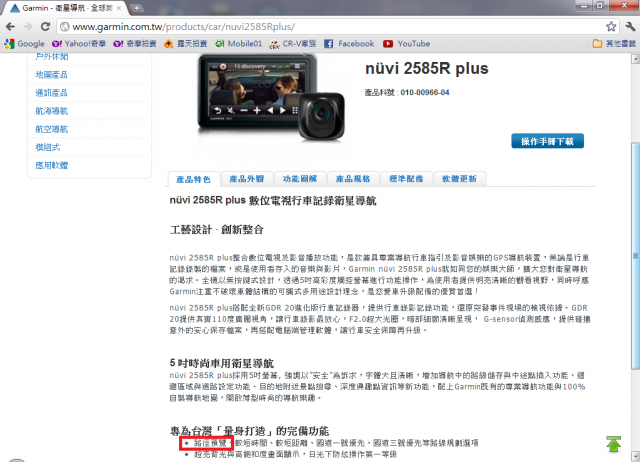The width and height of the screenshot is (640, 462).
Task: Click the 5吋時尚車用衛星導航 heading
Action: [222, 363]
